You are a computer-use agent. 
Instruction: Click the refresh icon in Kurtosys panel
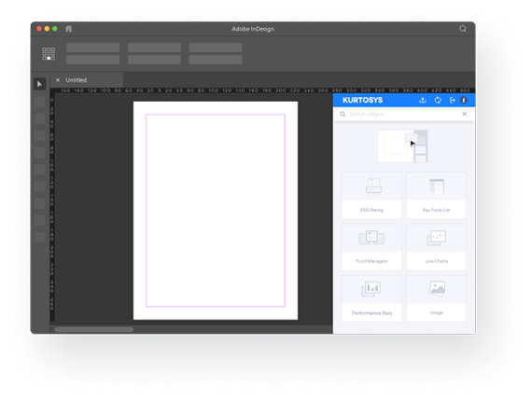[x=438, y=101]
